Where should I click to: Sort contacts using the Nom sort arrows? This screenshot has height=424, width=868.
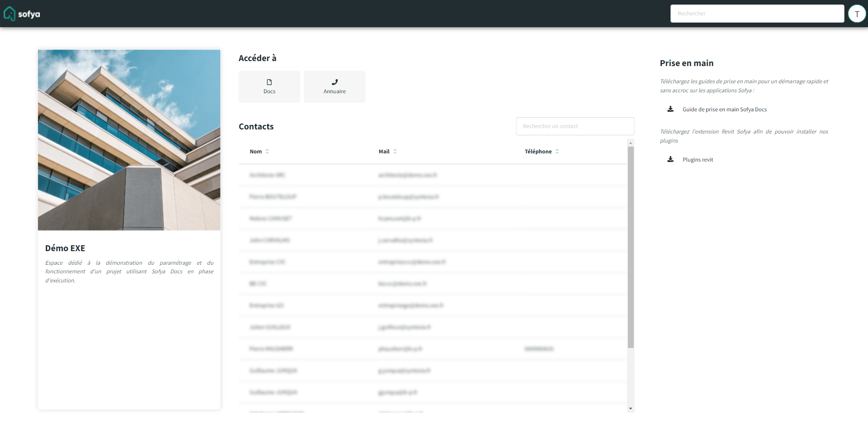tap(267, 152)
